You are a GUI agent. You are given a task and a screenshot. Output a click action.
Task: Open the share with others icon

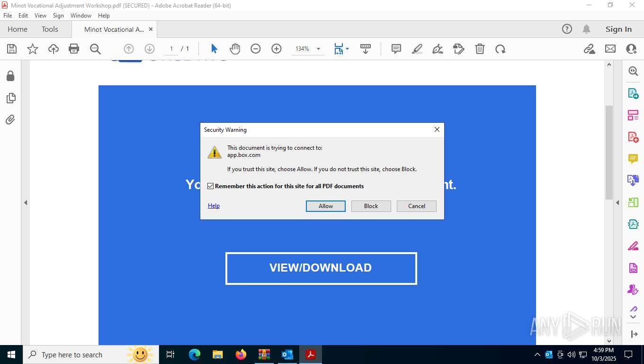(x=631, y=49)
